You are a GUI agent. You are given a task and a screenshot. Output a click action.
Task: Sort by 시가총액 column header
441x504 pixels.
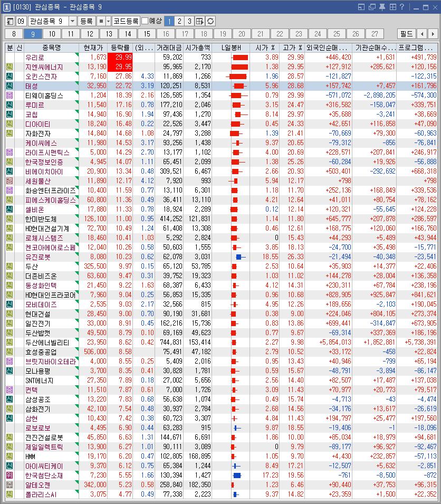(x=198, y=48)
